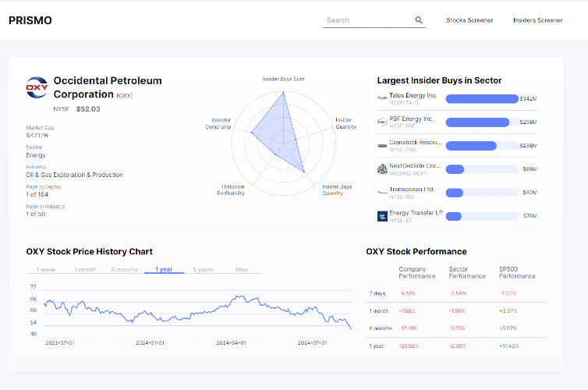Click the Transocean logo icon

click(x=382, y=193)
